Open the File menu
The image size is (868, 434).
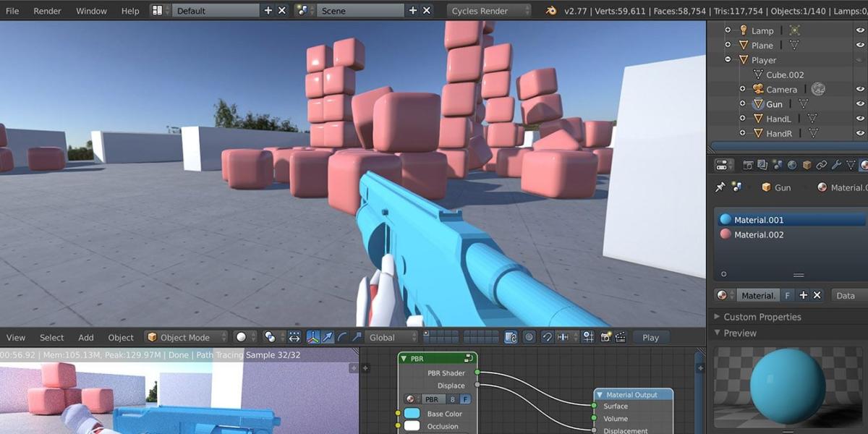pyautogui.click(x=12, y=11)
